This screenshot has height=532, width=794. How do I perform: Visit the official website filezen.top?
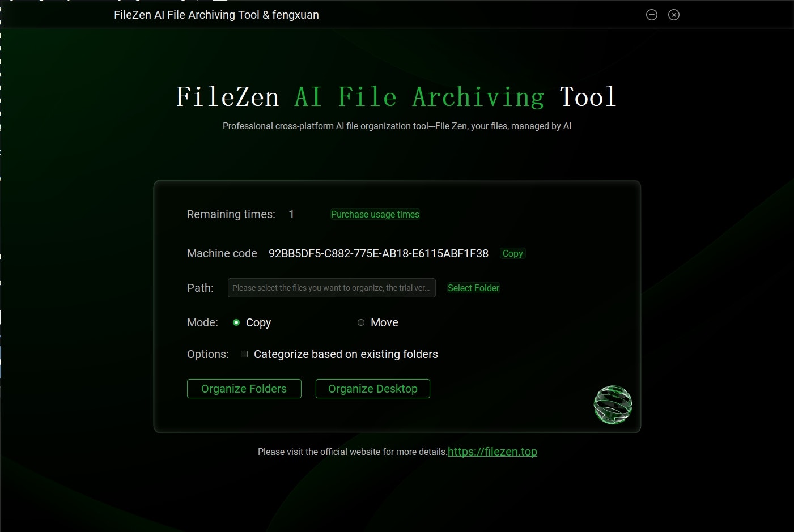click(x=492, y=452)
